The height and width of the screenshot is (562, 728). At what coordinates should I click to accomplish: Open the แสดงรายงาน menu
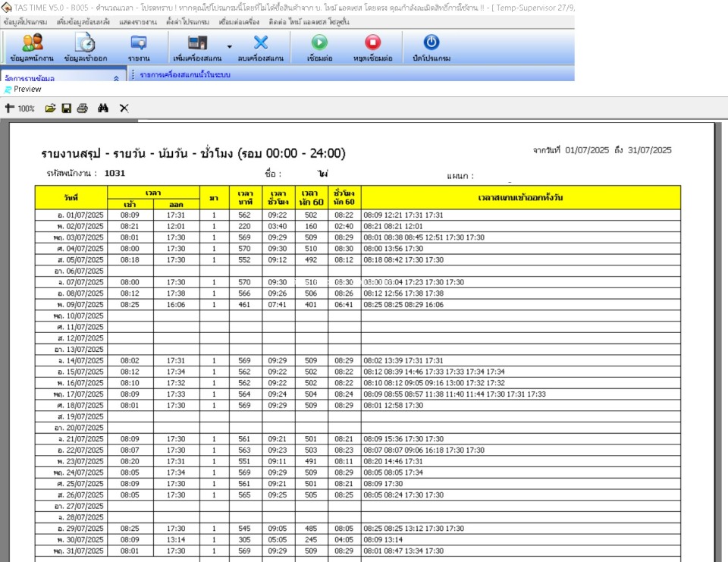(x=137, y=23)
